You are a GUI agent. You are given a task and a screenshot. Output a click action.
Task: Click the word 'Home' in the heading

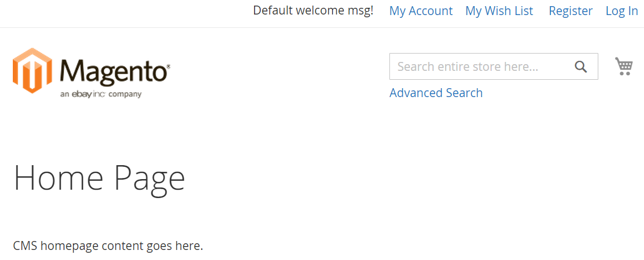58,178
